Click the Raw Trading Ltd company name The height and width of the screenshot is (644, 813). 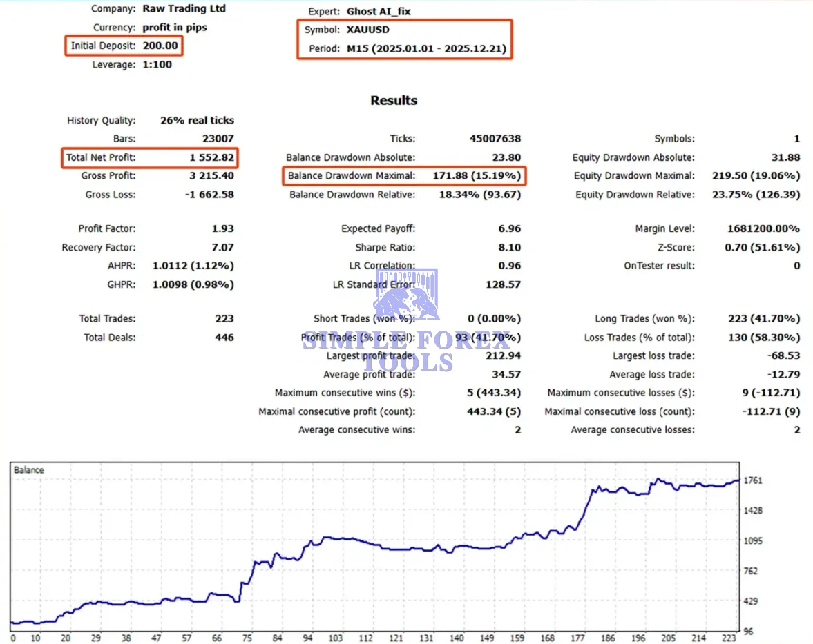(x=184, y=9)
